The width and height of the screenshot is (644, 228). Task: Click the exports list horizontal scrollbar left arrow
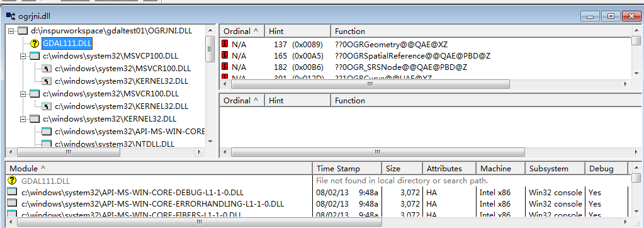pyautogui.click(x=225, y=152)
